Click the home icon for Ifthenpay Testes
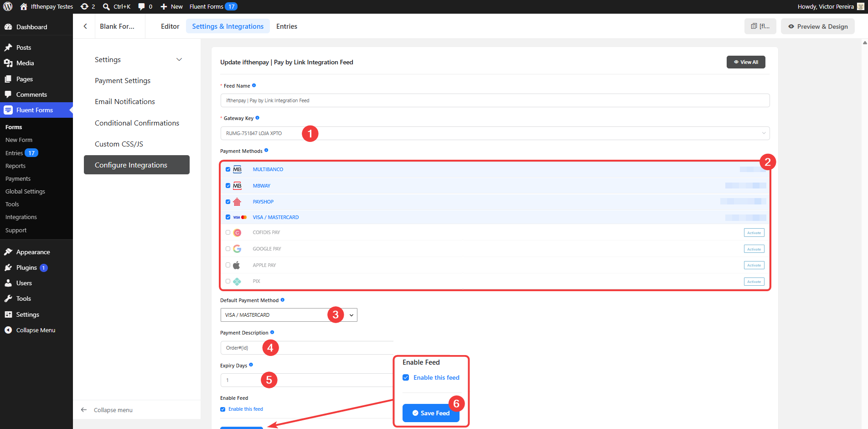This screenshot has height=429, width=868. 24,6
